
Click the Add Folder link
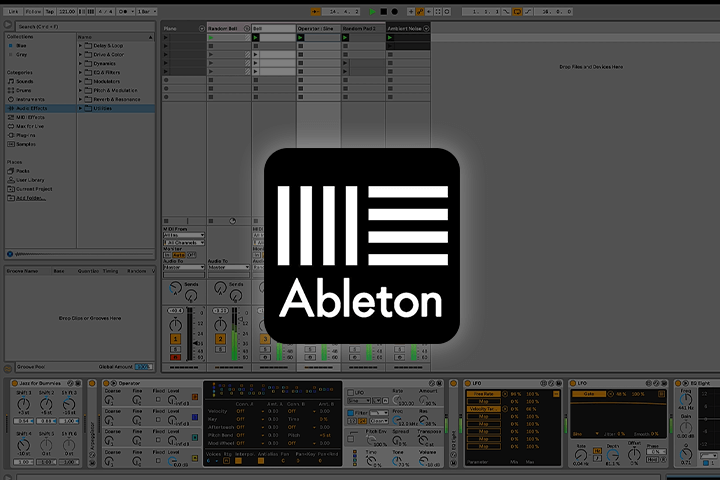click(31, 198)
